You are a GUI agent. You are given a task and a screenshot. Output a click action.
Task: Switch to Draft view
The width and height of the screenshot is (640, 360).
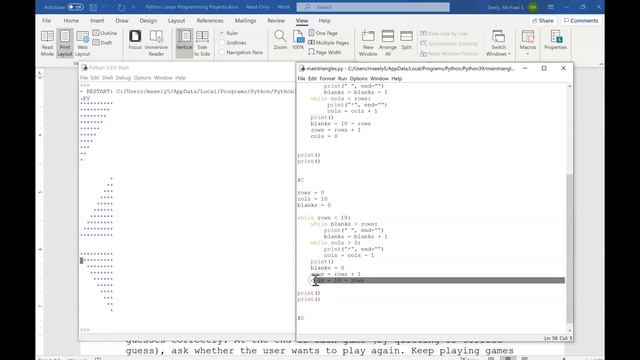click(x=102, y=42)
